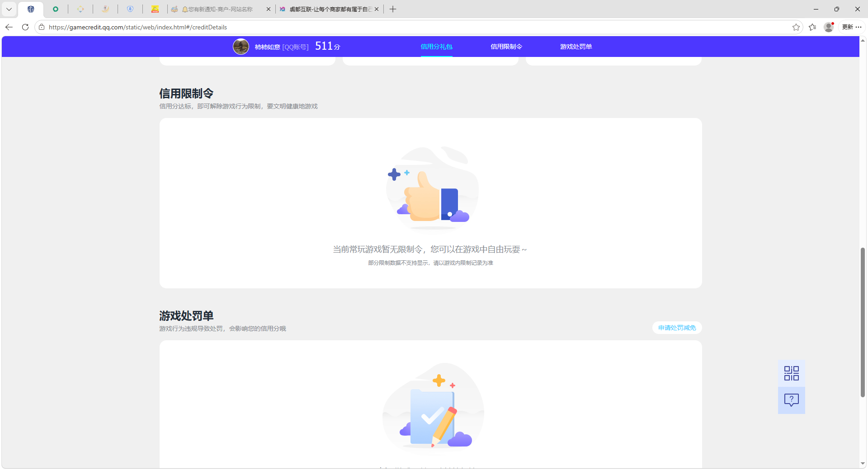Switch to the green circle pinned tab

point(56,9)
